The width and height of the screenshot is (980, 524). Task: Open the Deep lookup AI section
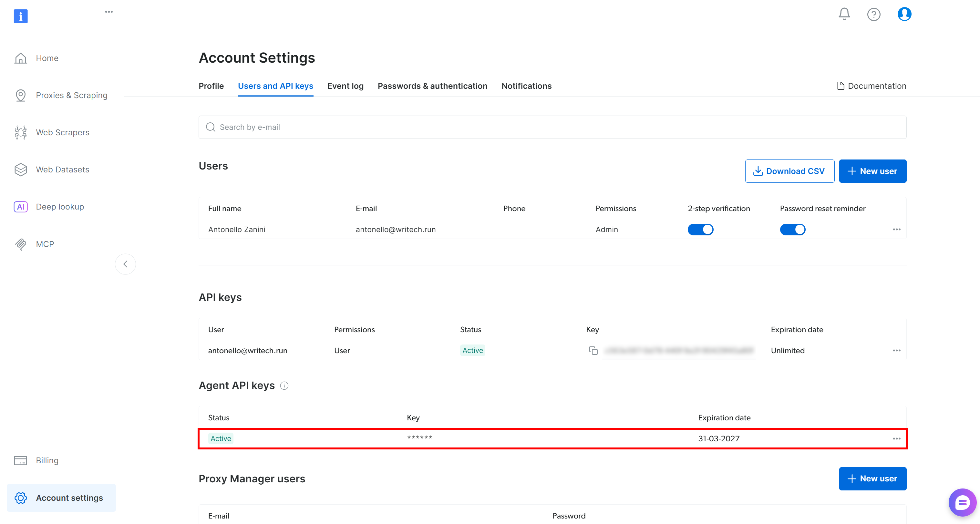click(21, 207)
